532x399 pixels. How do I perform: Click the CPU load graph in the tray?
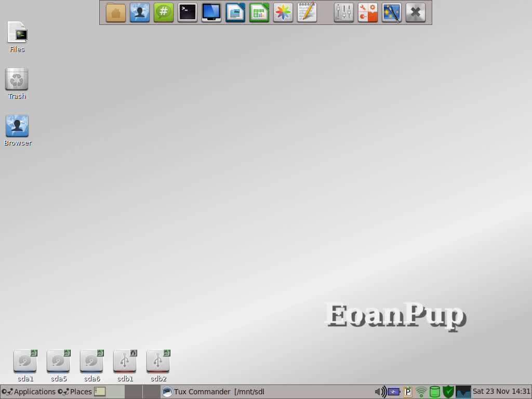(x=463, y=392)
